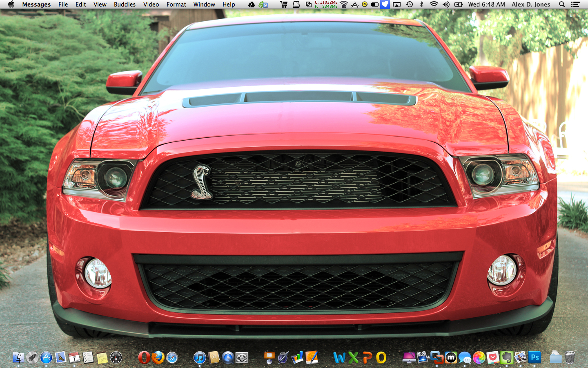Open the folder stack beside Trash
The width and height of the screenshot is (588, 368).
click(x=556, y=358)
